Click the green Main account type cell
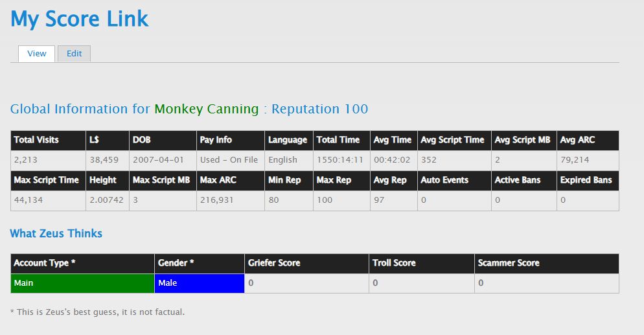 coord(82,283)
